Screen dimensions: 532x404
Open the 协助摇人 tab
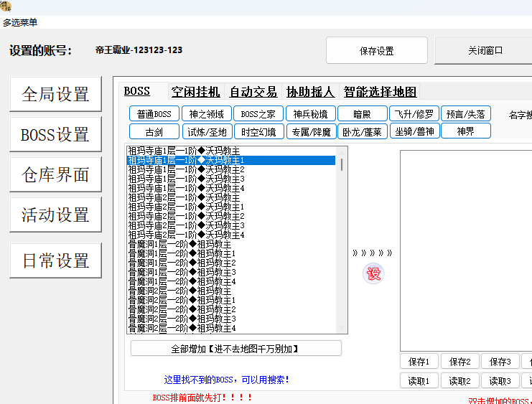310,92
